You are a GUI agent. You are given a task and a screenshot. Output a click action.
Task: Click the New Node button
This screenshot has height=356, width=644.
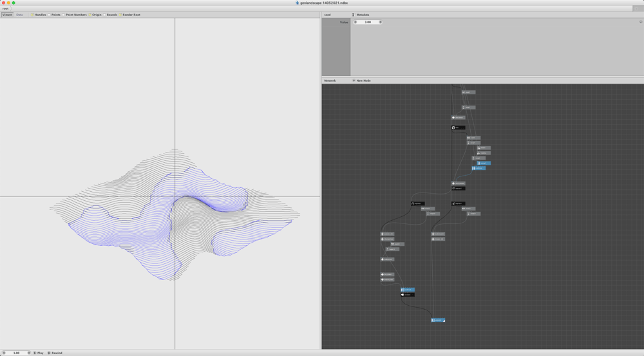(361, 80)
